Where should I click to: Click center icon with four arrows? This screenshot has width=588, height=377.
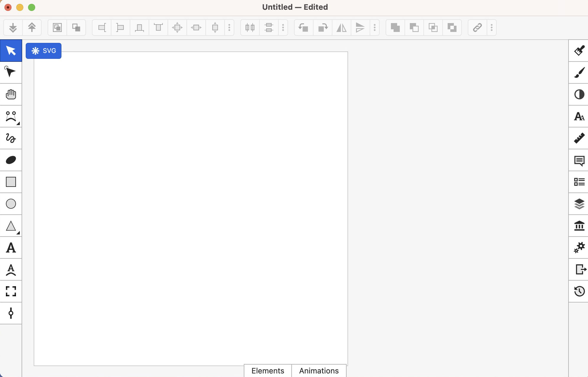click(x=177, y=27)
